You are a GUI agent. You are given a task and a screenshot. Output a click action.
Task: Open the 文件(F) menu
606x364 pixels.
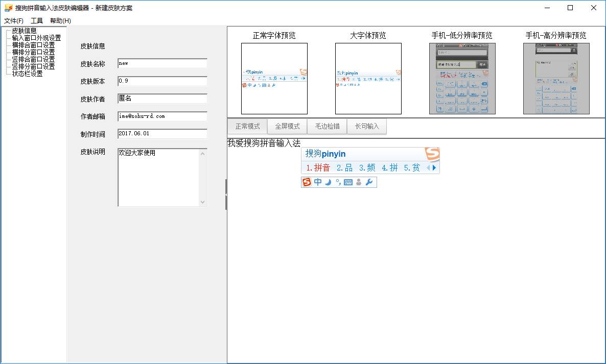click(x=13, y=21)
